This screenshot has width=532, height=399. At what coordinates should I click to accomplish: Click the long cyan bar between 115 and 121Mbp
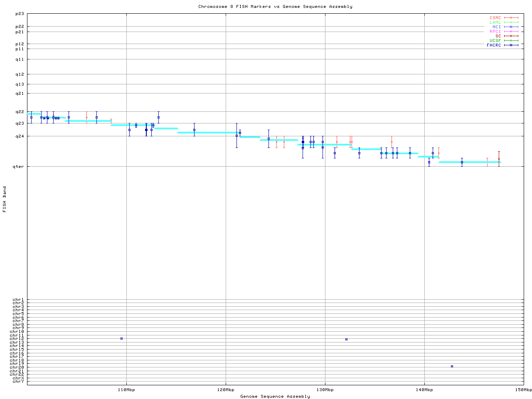click(208, 133)
